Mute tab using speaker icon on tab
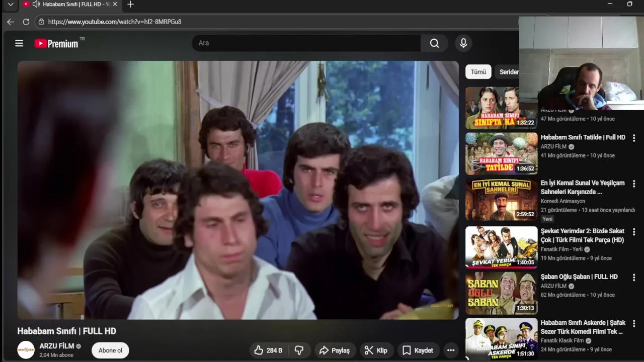Screen dimensions: 644x362 36,5
